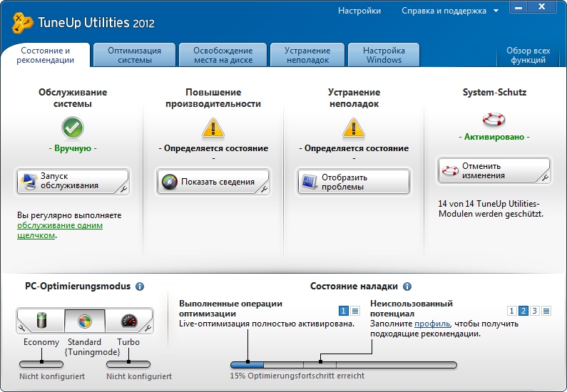Switch to Настройка Windows tab

[384, 56]
